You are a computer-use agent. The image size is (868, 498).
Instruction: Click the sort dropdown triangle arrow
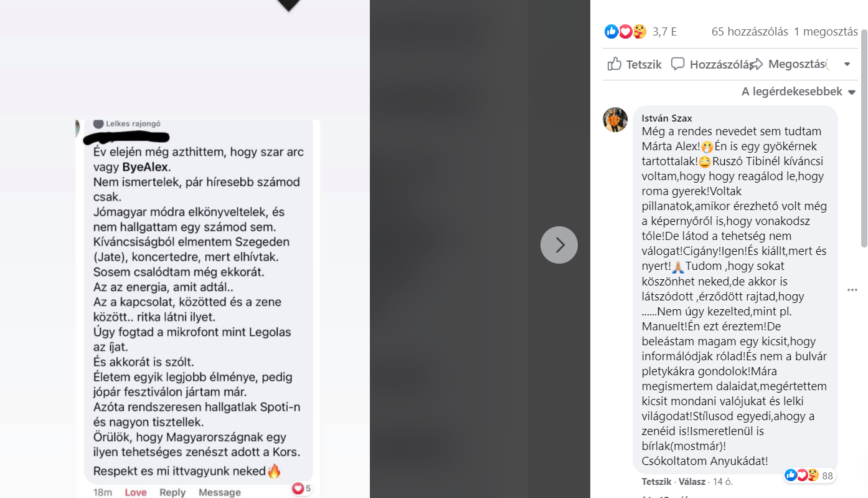(x=851, y=92)
